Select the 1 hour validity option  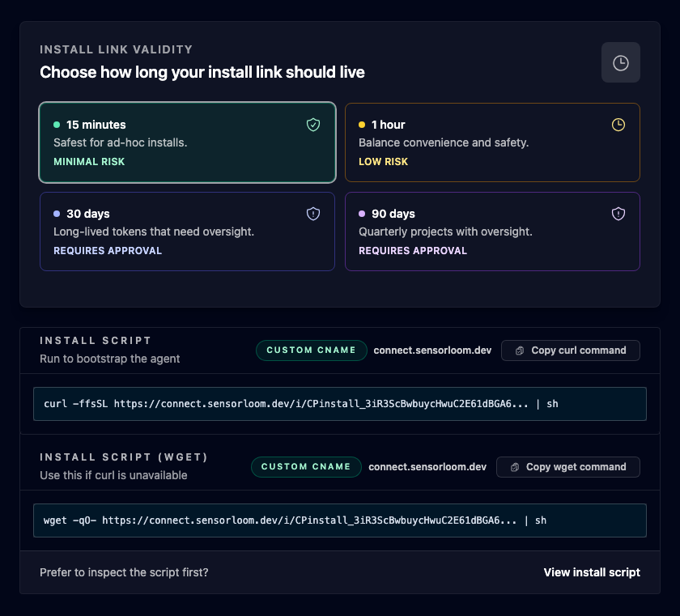click(492, 142)
